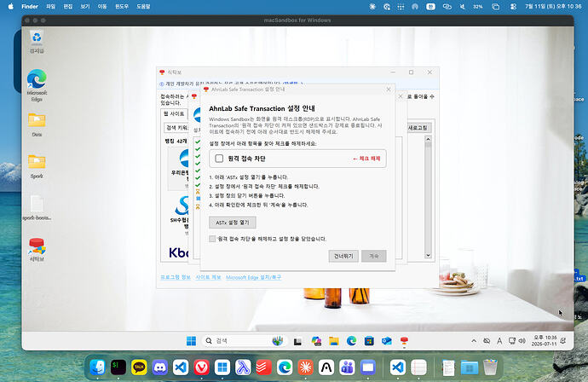Open the 파일 menu

(x=50, y=6)
